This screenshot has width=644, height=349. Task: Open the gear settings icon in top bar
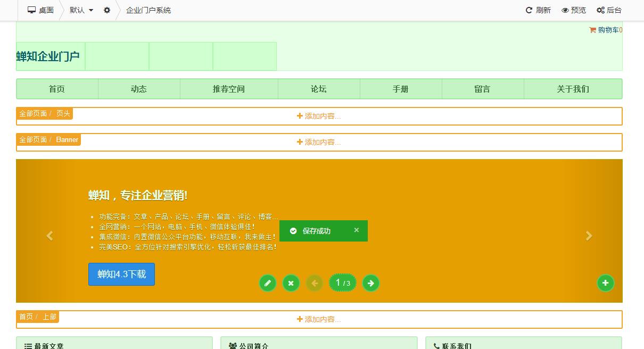[x=107, y=10]
